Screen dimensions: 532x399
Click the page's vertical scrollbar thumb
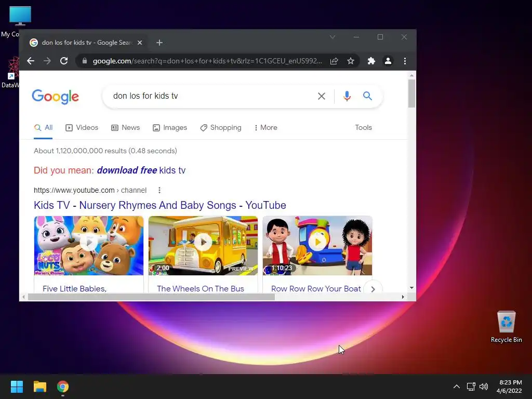pyautogui.click(x=411, y=94)
